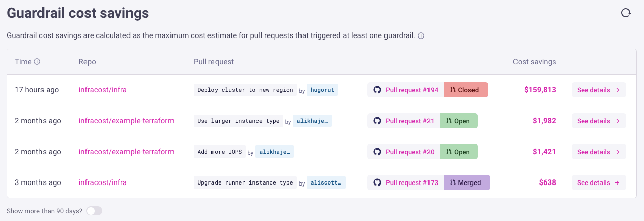This screenshot has width=644, height=221.
Task: See details for the $159,813 savings
Action: coord(599,90)
